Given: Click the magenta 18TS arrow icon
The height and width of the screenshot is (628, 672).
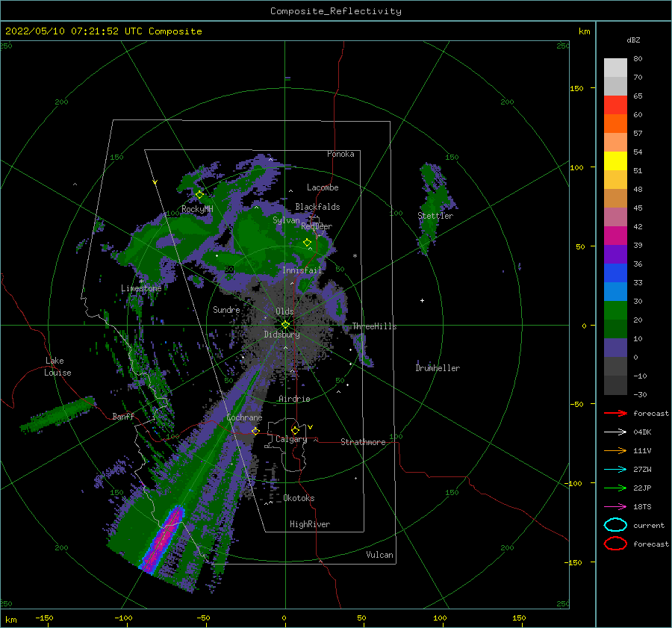Looking at the screenshot, I should pyautogui.click(x=615, y=507).
